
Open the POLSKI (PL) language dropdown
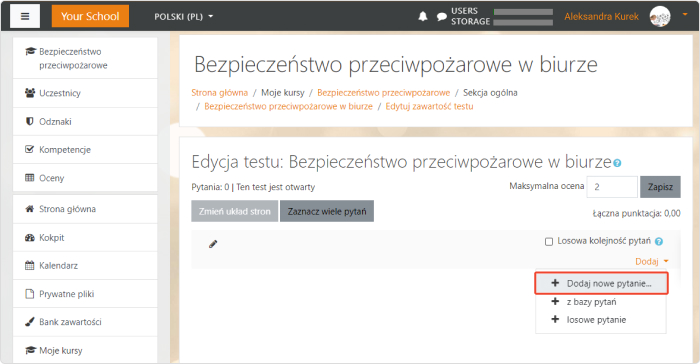click(183, 17)
